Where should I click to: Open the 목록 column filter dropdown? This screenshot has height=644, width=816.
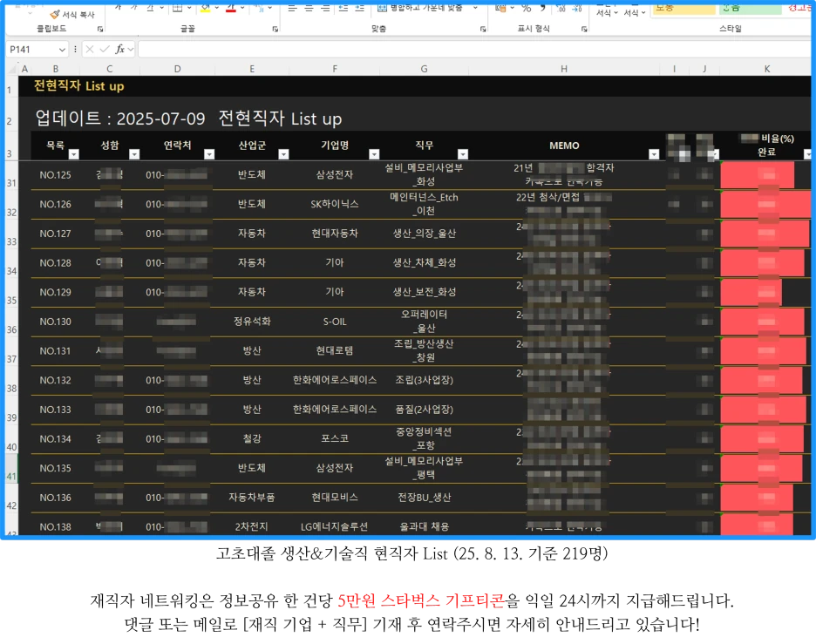[x=74, y=154]
